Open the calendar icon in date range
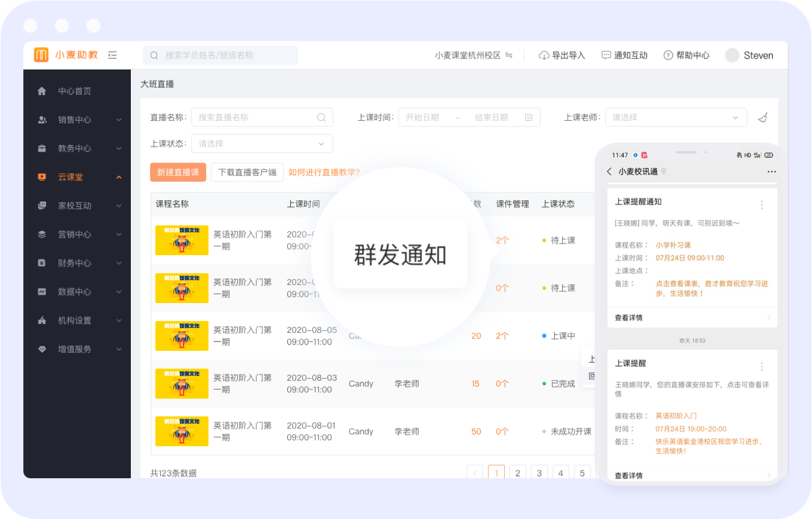The width and height of the screenshot is (812, 522). 529,117
